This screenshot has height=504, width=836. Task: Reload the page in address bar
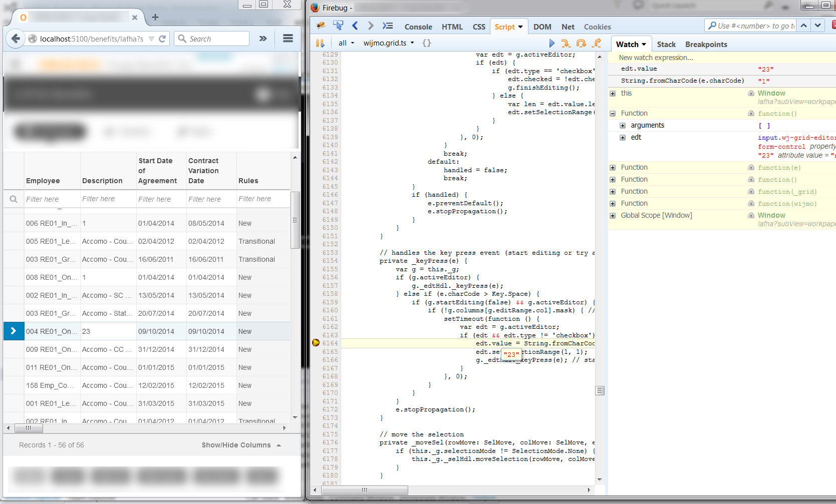(x=162, y=39)
